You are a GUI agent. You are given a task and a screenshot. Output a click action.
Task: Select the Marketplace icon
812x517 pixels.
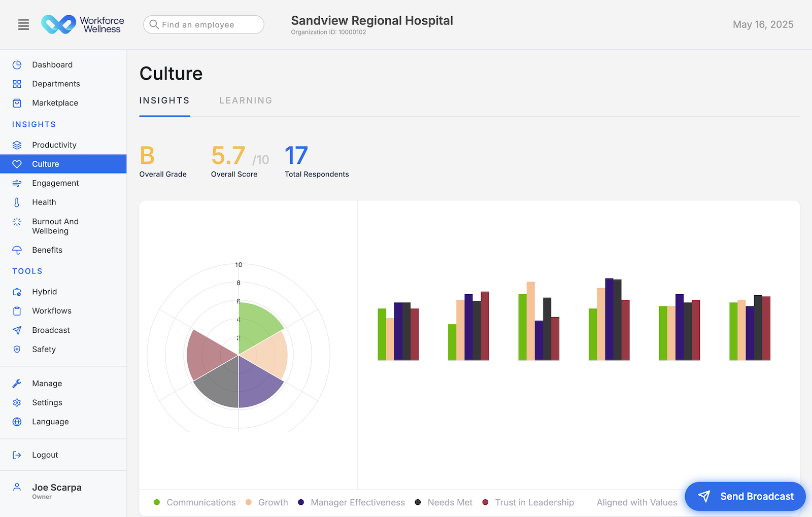(17, 102)
